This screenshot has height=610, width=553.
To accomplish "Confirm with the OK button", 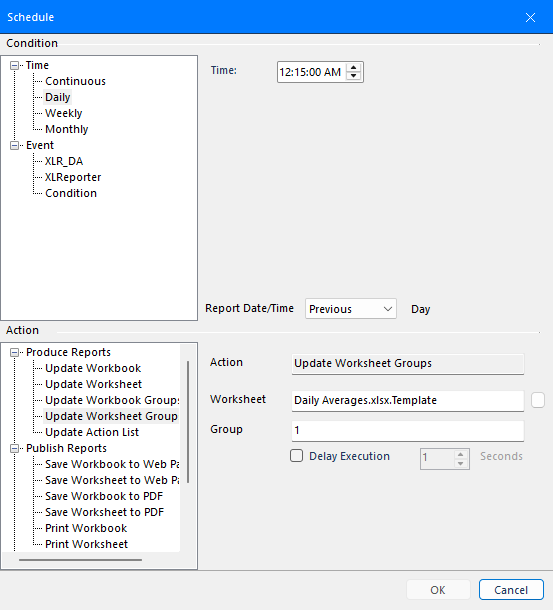I will click(438, 590).
